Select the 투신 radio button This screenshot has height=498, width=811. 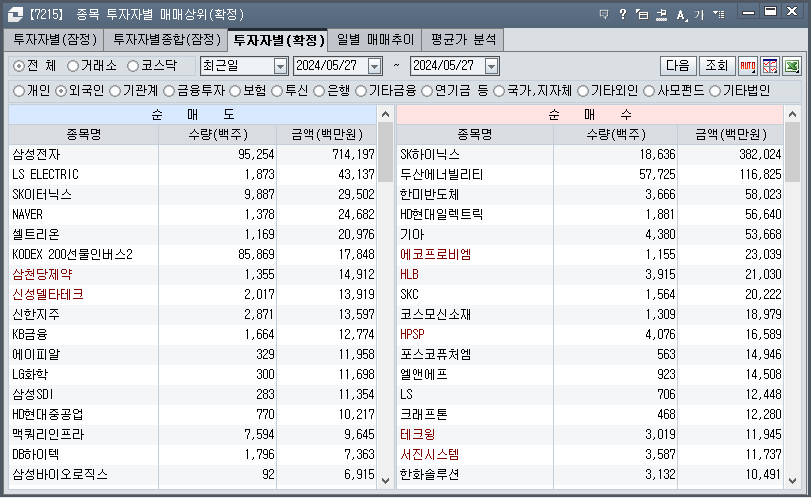(x=277, y=91)
